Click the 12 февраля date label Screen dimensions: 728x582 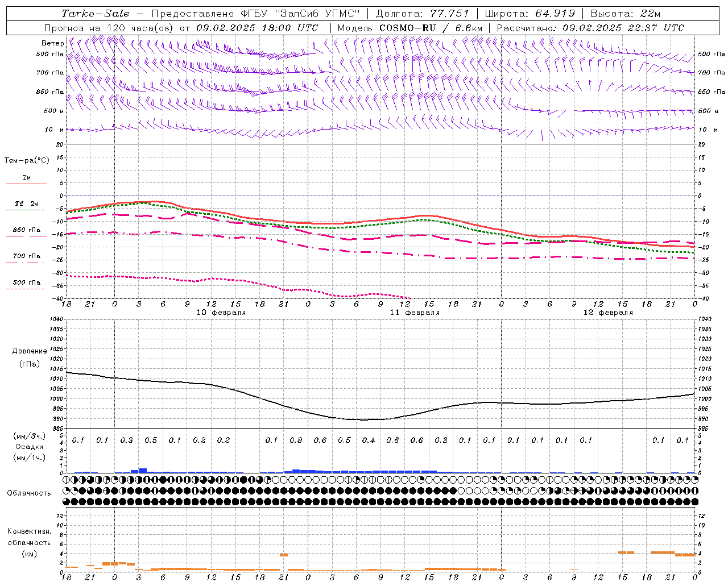click(608, 313)
